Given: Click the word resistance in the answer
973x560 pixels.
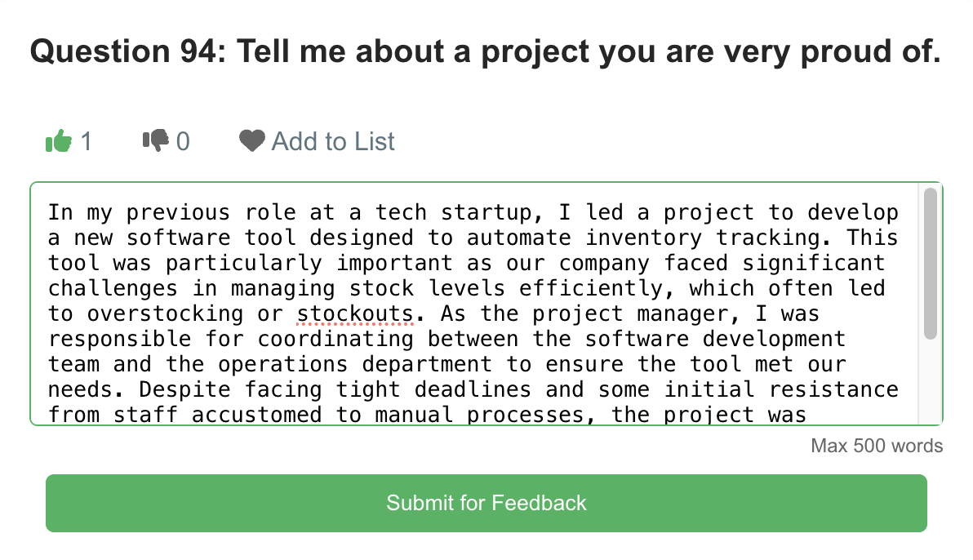Looking at the screenshot, I should tap(833, 390).
